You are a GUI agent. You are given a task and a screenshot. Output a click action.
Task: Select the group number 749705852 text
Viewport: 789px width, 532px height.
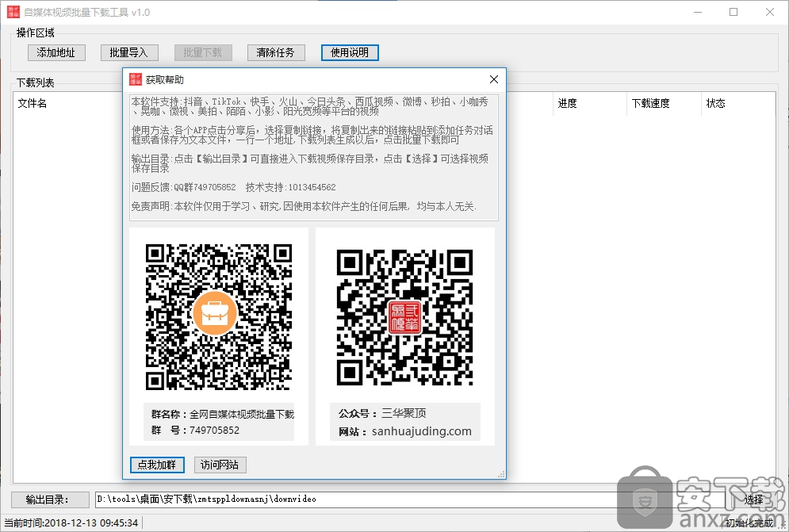tap(214, 431)
